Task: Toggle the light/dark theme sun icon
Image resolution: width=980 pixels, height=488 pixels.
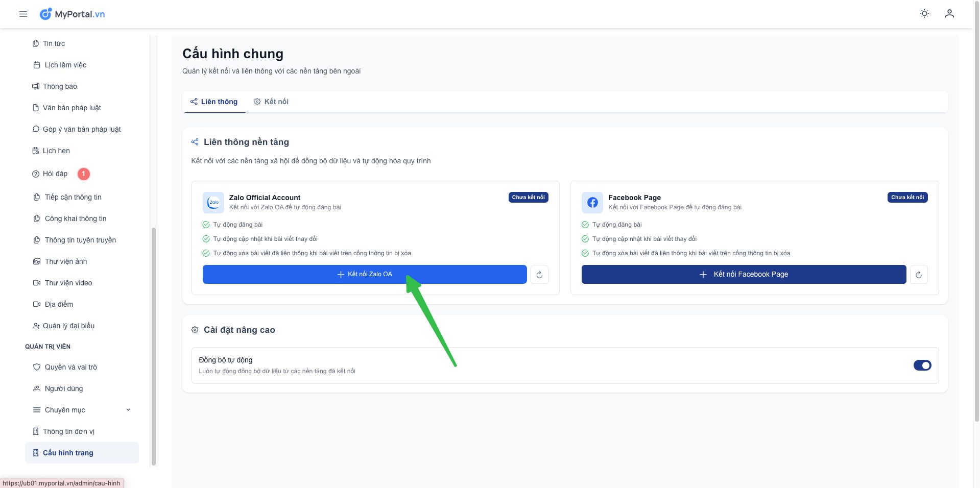Action: pos(924,14)
